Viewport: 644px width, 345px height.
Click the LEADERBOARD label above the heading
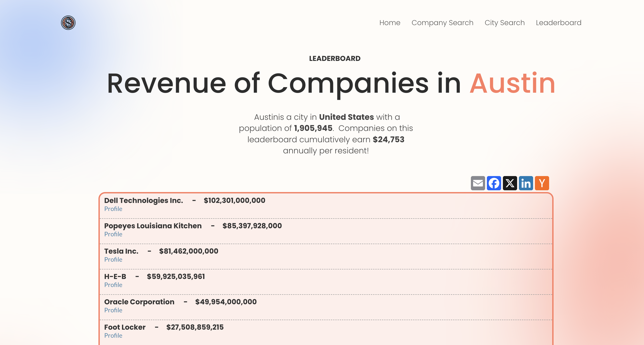click(335, 58)
